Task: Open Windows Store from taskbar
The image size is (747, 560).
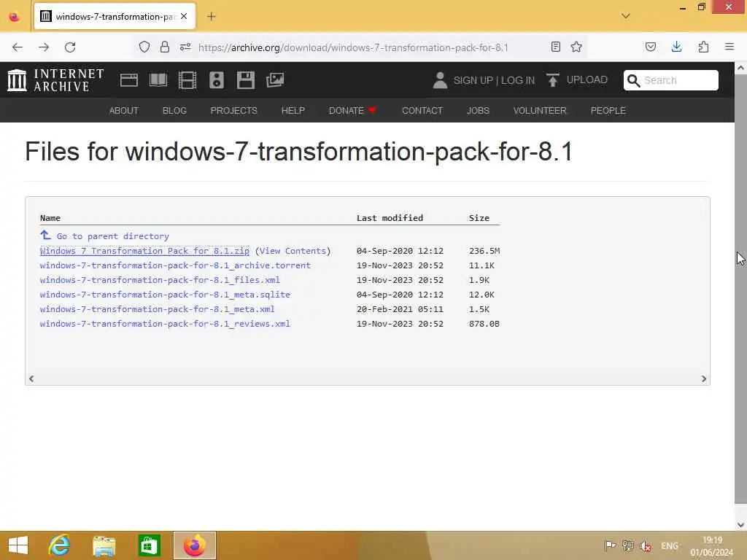Action: (x=149, y=545)
